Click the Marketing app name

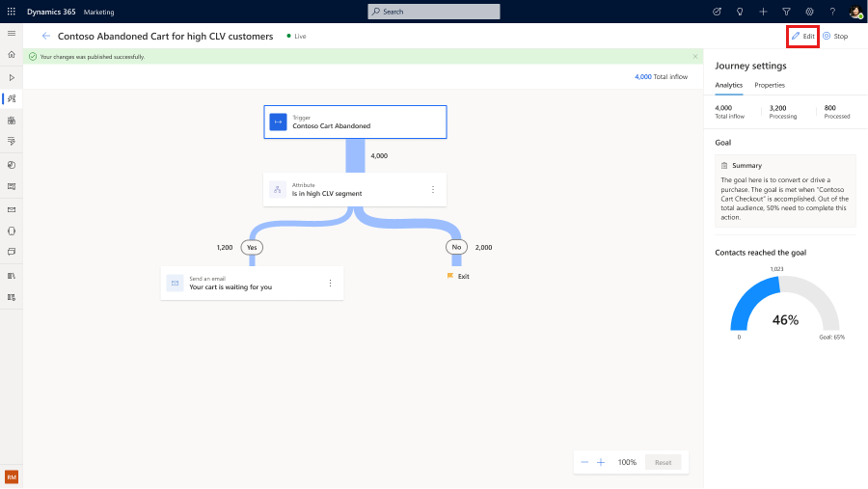(98, 13)
